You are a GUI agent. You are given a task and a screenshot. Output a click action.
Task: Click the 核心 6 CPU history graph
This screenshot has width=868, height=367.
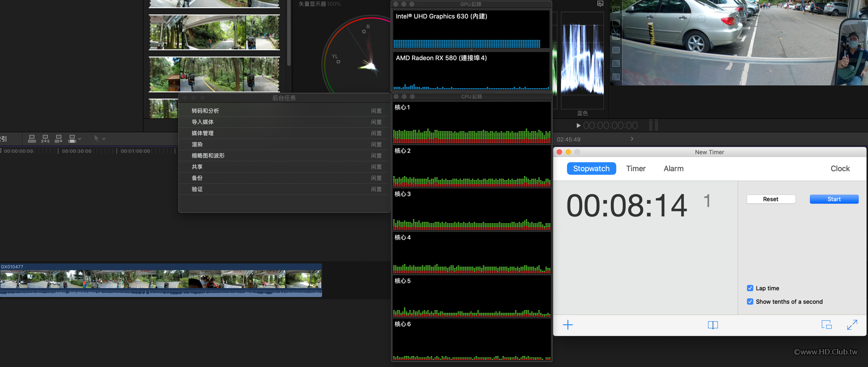tap(472, 340)
